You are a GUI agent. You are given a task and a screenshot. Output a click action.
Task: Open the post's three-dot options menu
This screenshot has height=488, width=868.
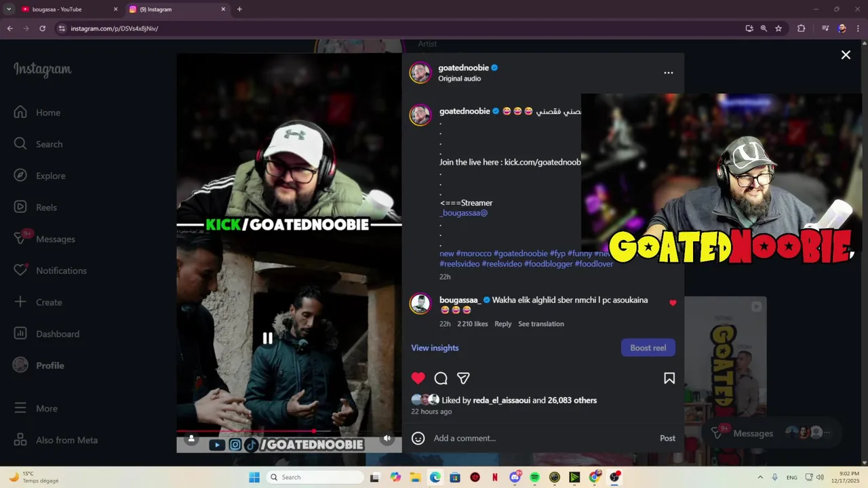(669, 73)
